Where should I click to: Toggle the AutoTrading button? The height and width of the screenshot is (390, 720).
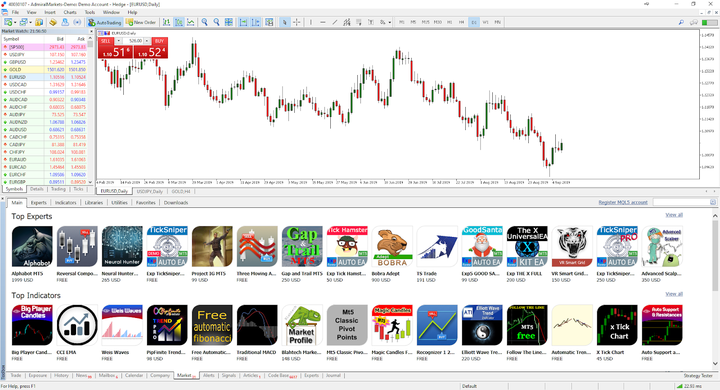click(x=105, y=22)
